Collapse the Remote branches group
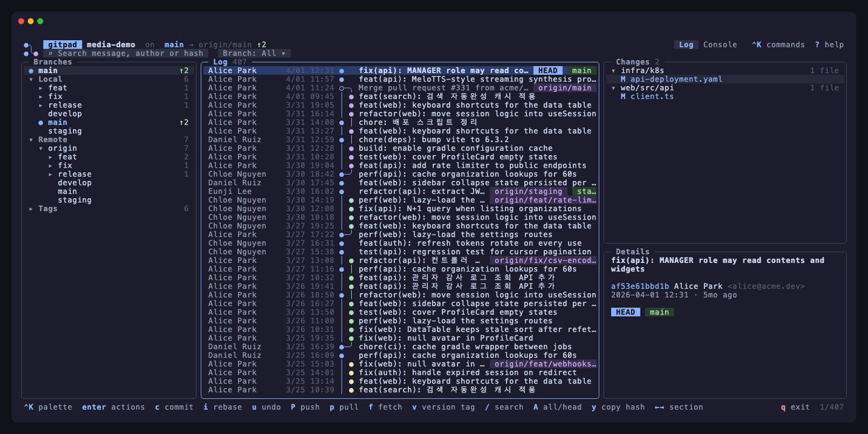Screen dimensions: 868x434 (x=31, y=140)
